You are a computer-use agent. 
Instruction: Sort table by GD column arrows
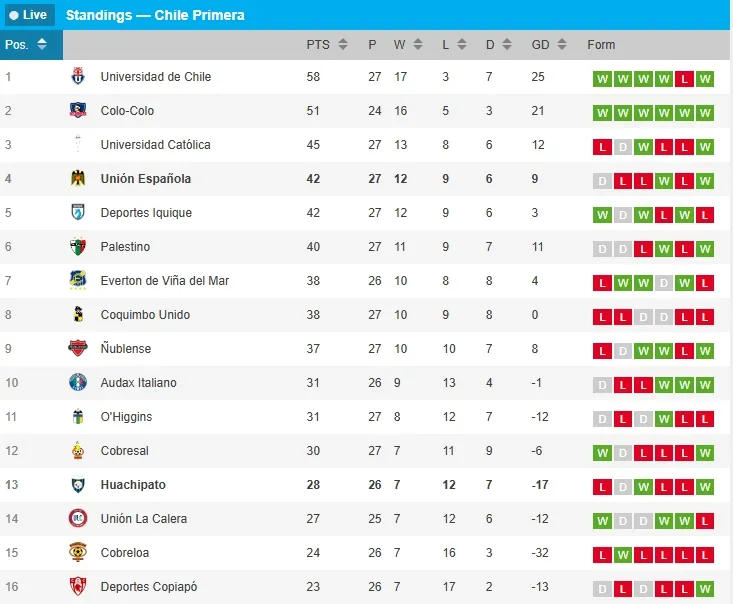(563, 45)
